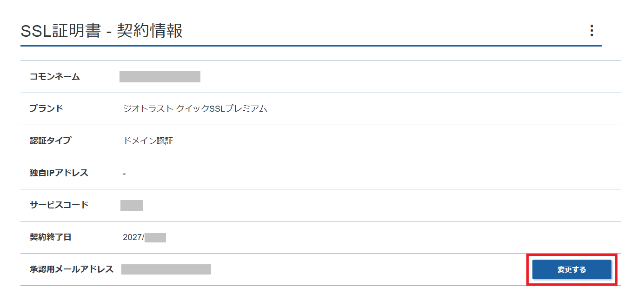
Task: Click the blue divider line under the heading
Action: 311,46
